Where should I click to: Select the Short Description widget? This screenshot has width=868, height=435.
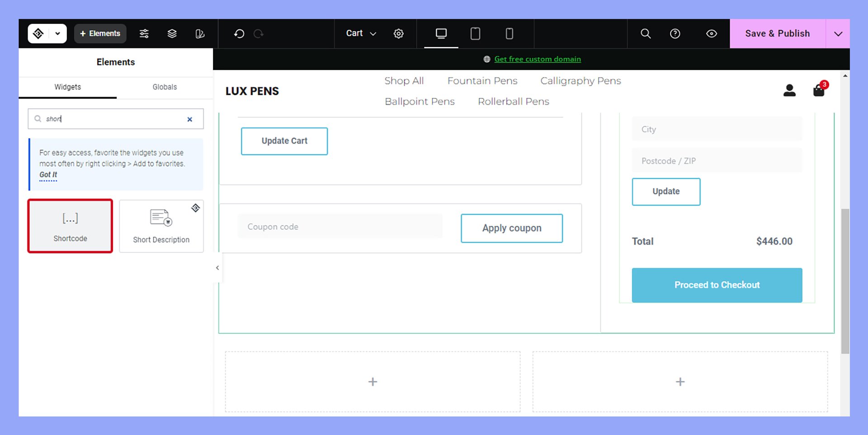pos(161,226)
